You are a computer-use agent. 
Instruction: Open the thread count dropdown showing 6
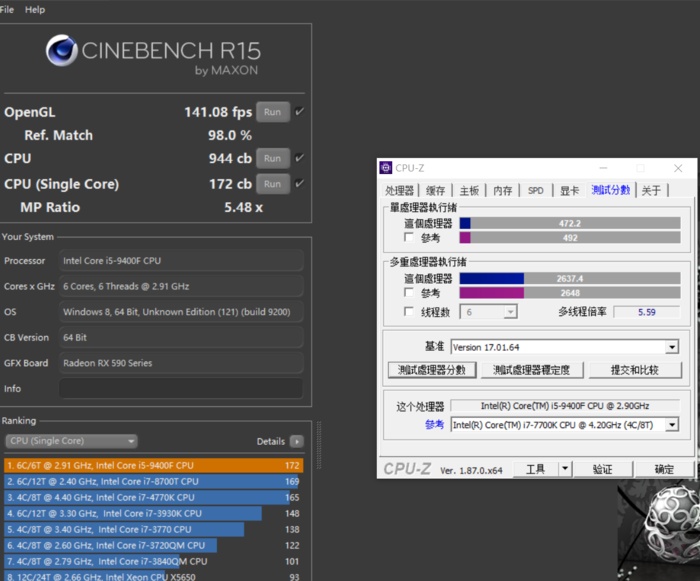(x=488, y=312)
